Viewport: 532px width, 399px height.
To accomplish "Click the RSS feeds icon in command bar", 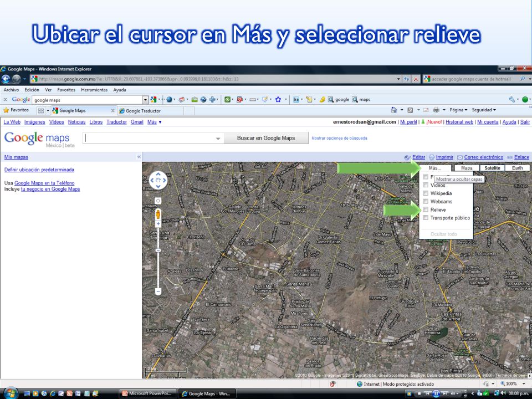I will coord(410,110).
